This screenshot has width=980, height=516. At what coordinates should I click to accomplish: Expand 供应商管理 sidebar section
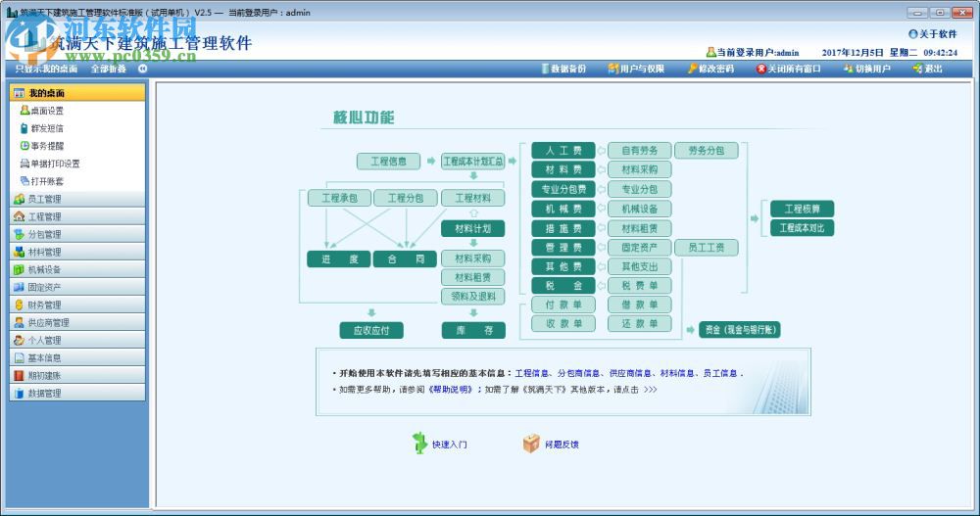pyautogui.click(x=77, y=322)
